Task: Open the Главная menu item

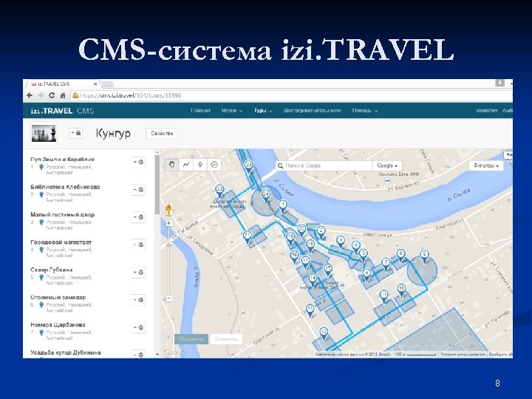Action: click(x=200, y=111)
